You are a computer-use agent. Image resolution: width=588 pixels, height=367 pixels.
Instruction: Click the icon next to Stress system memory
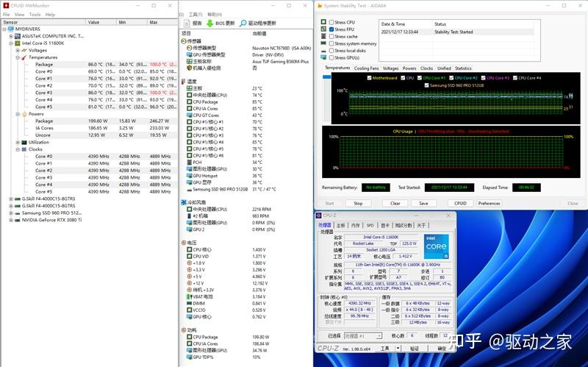pos(323,43)
